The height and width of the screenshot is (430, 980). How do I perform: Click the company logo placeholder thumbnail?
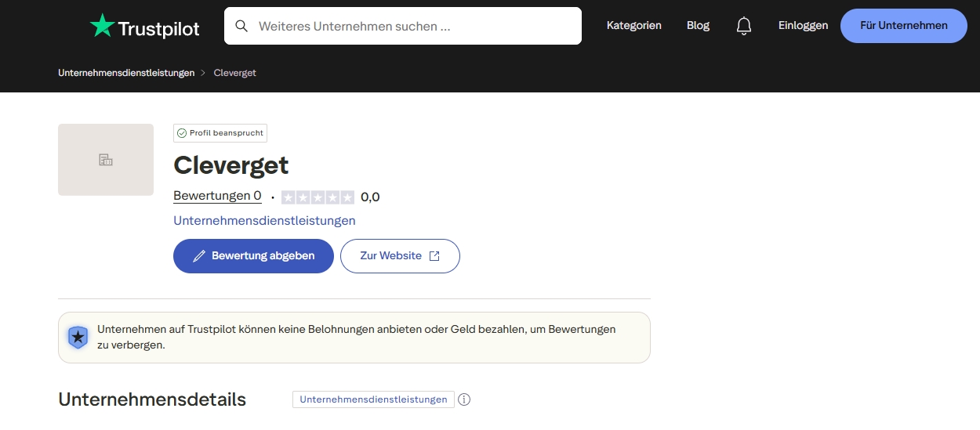(x=106, y=160)
